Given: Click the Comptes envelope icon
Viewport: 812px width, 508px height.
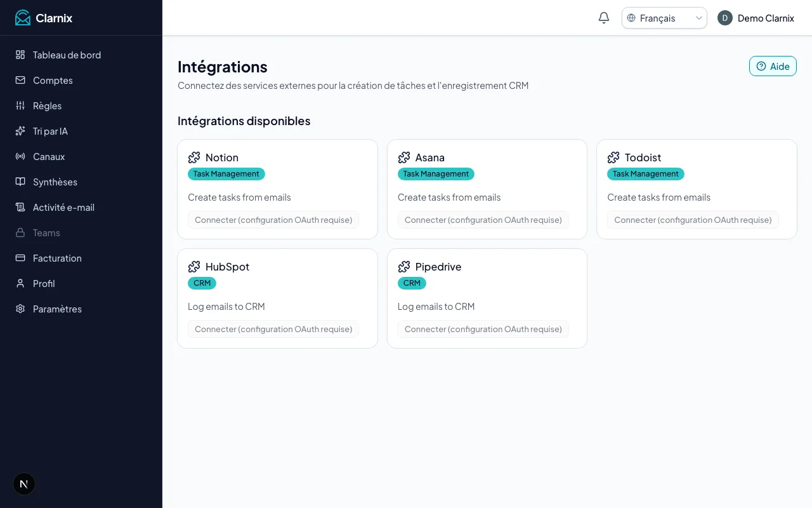Looking at the screenshot, I should [x=20, y=80].
